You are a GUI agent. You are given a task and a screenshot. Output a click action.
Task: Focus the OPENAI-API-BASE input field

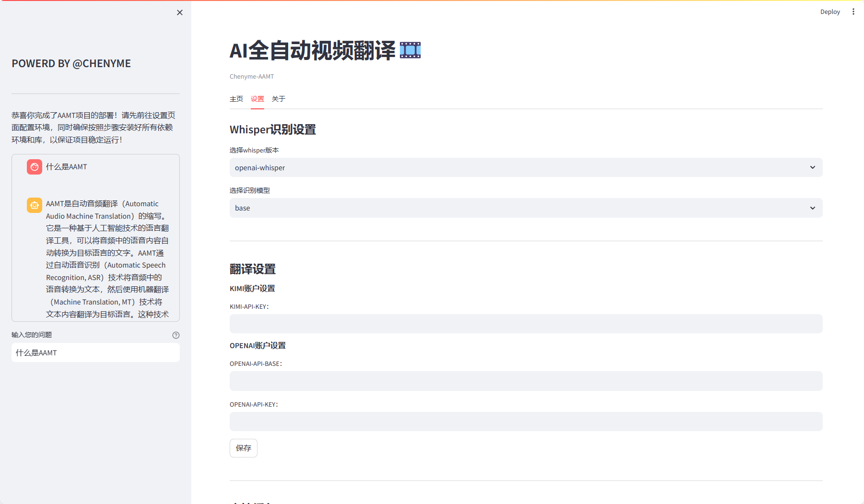click(x=526, y=381)
